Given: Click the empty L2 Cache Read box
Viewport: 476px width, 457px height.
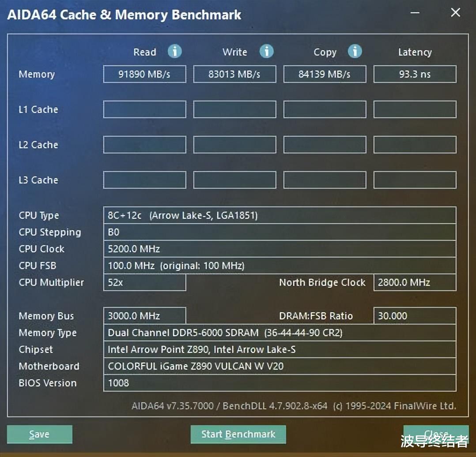Looking at the screenshot, I should click(144, 145).
